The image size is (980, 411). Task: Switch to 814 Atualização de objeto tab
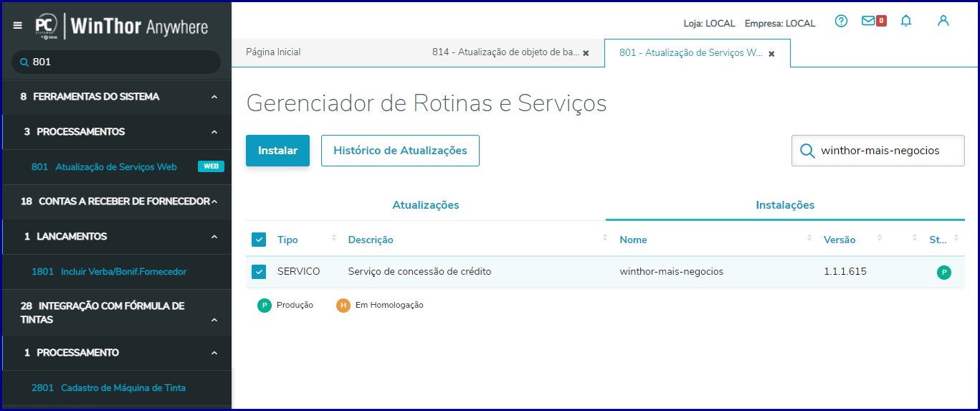click(505, 52)
